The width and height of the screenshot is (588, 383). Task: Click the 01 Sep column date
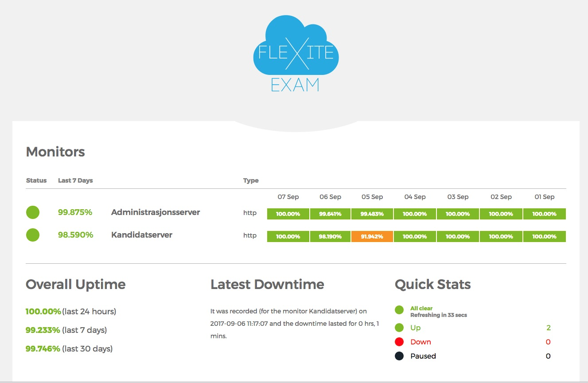click(x=545, y=197)
